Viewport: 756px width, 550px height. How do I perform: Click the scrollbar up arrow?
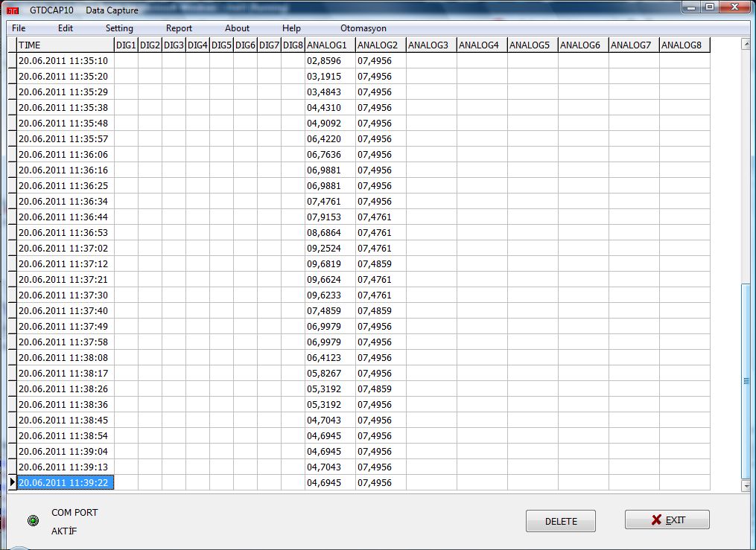[746, 45]
